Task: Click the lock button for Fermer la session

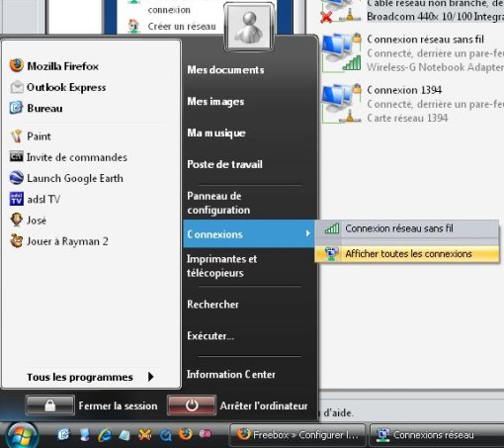Action: coord(50,405)
